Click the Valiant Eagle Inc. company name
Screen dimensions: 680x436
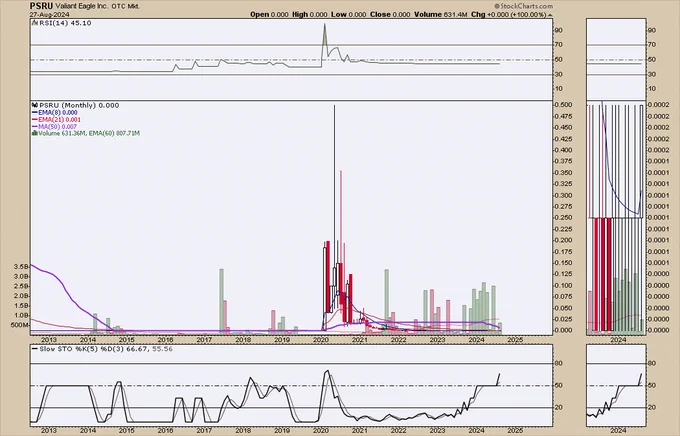(x=82, y=7)
